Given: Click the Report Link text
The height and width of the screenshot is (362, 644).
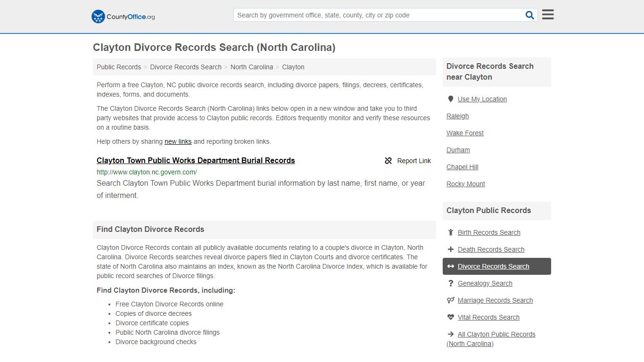Looking at the screenshot, I should pyautogui.click(x=414, y=161).
